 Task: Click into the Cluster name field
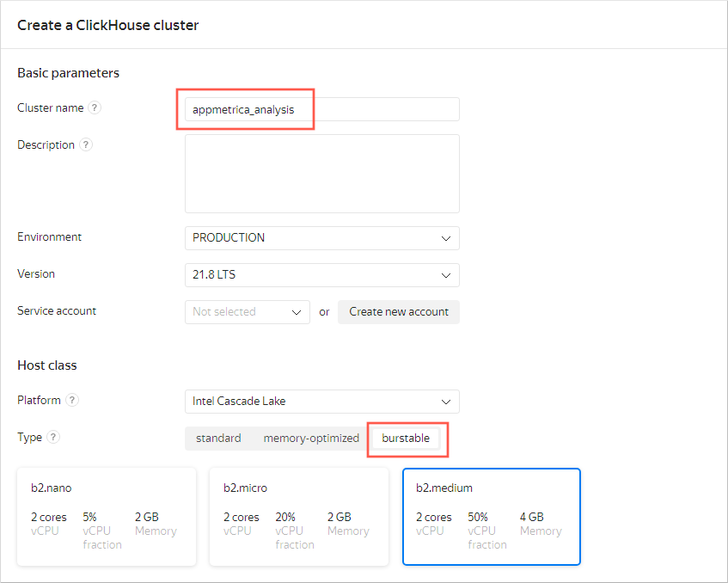click(321, 110)
